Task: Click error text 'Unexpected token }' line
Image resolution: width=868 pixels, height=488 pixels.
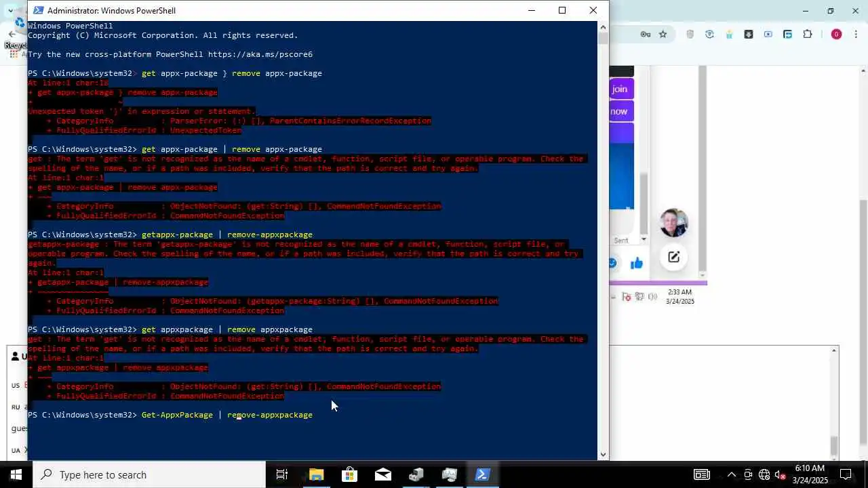Action: [x=142, y=111]
